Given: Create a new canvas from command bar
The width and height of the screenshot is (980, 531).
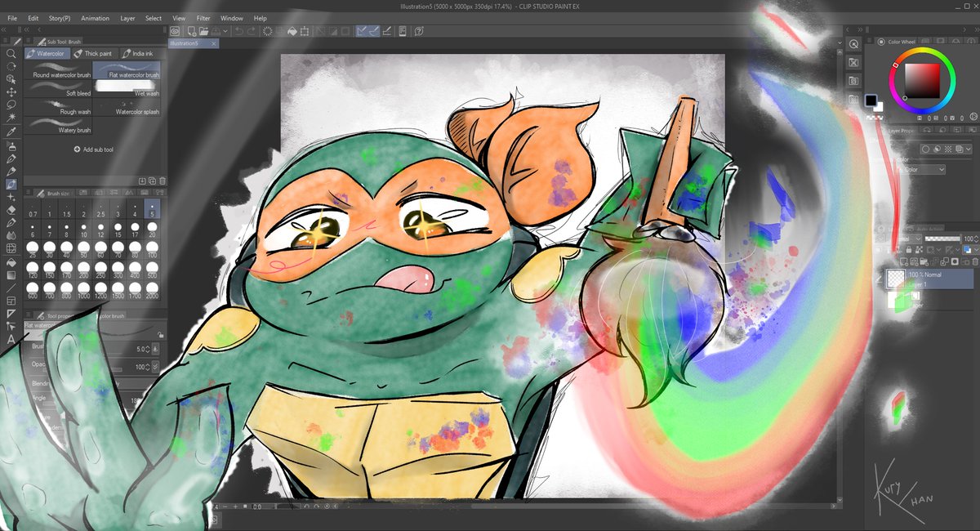Looking at the screenshot, I should [x=191, y=31].
